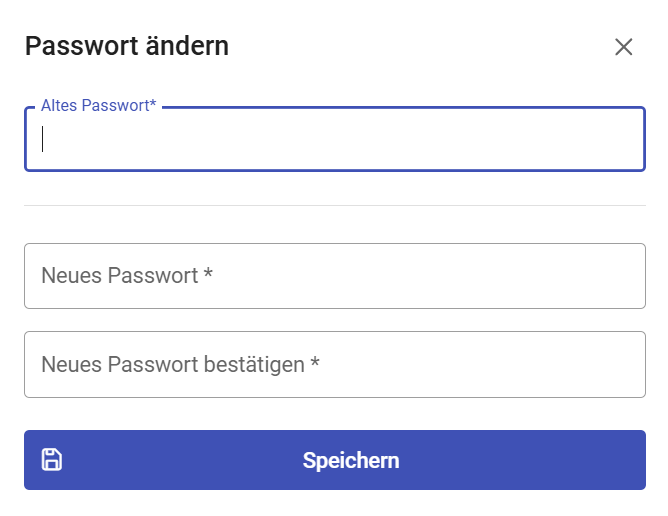668x516 pixels.
Task: Click the "Neues Passwort bestätigen *" placeholder text
Action: 180,365
